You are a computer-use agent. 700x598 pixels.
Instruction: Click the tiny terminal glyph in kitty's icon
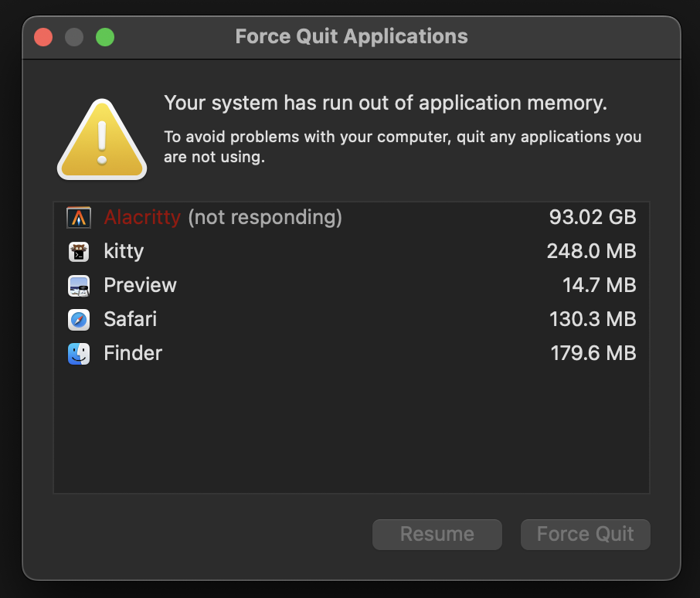point(80,253)
